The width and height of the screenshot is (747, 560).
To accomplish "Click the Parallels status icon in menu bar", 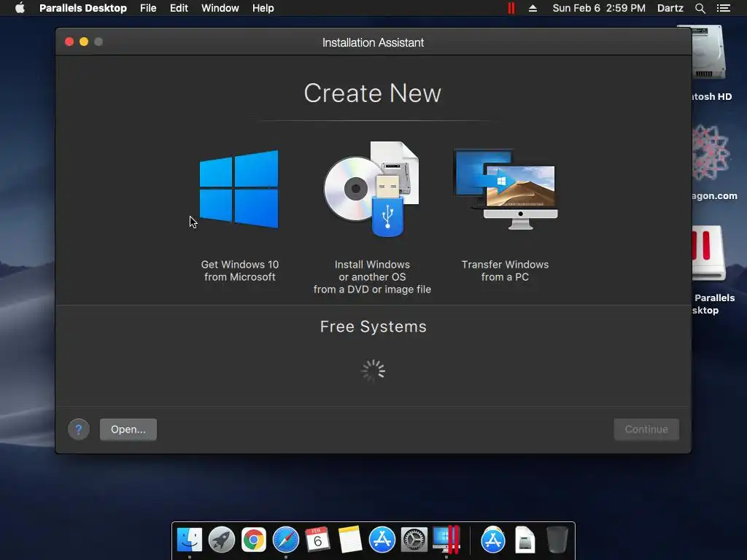I will 511,8.
